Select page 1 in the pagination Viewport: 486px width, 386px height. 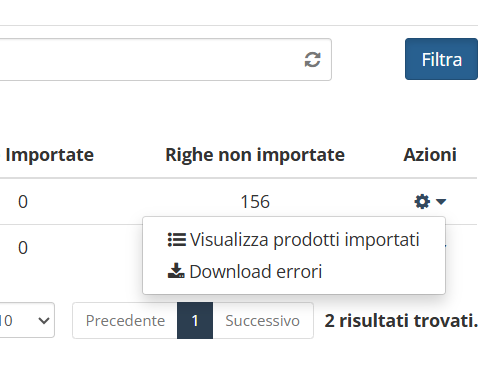pos(195,321)
